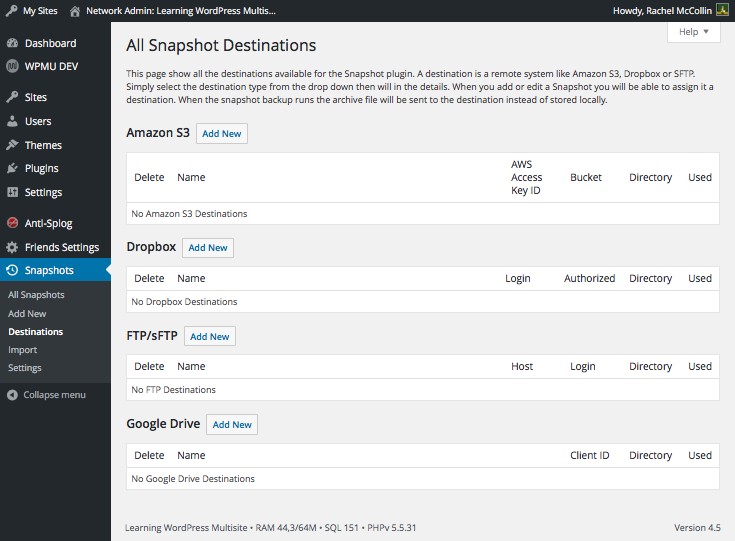
Task: Open Import submenu link
Action: point(22,350)
